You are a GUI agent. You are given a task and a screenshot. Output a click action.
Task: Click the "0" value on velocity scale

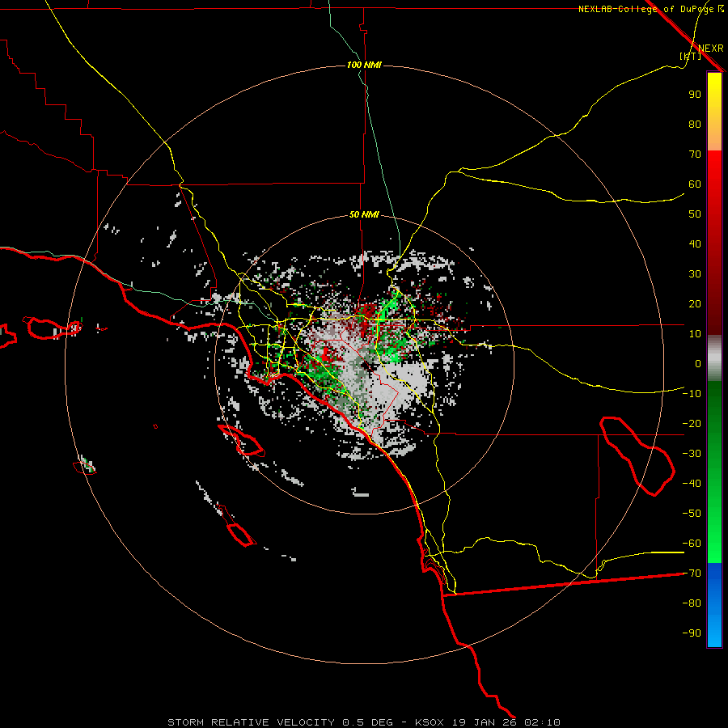coord(698,363)
